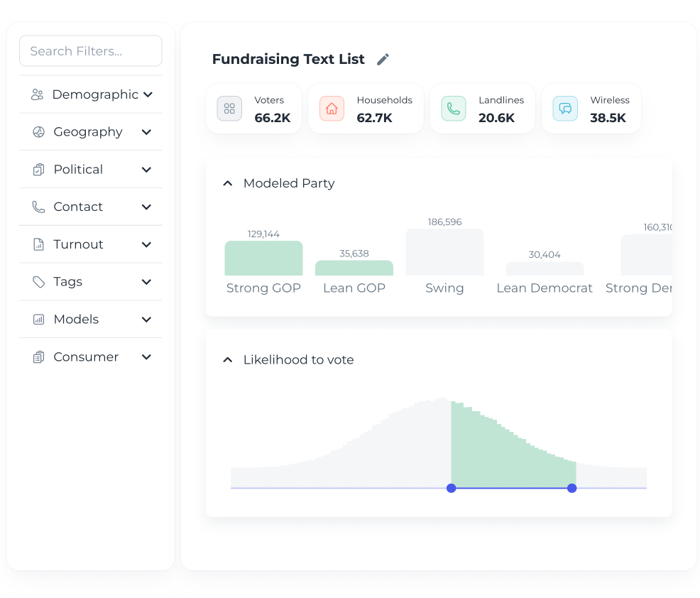The height and width of the screenshot is (598, 700).
Task: Click the Geography globe icon
Action: (x=39, y=132)
